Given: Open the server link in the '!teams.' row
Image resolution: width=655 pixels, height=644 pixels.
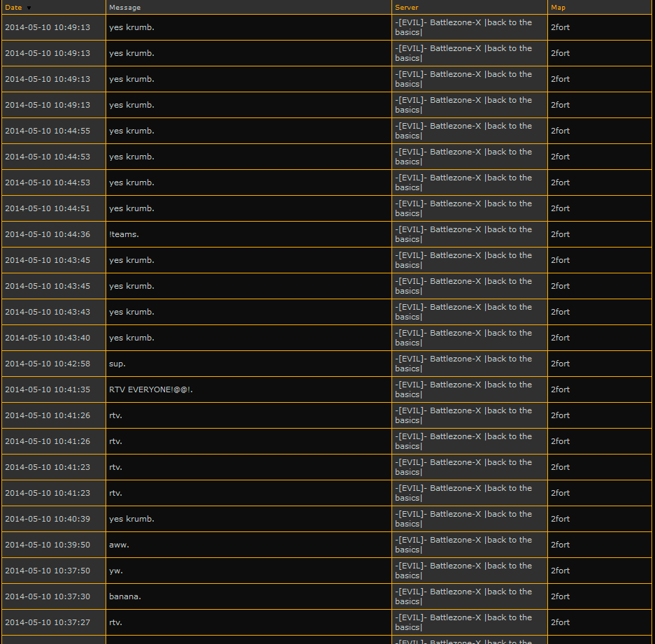Looking at the screenshot, I should coord(463,234).
